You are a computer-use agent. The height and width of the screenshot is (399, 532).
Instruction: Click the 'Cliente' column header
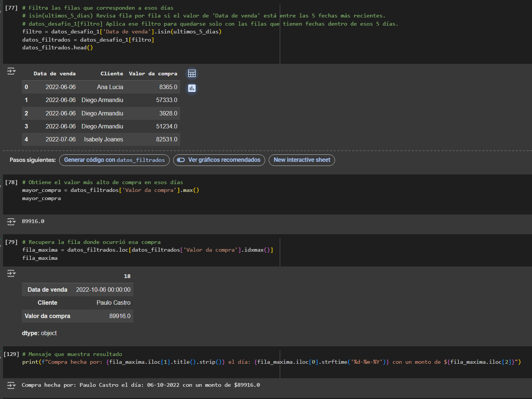112,73
